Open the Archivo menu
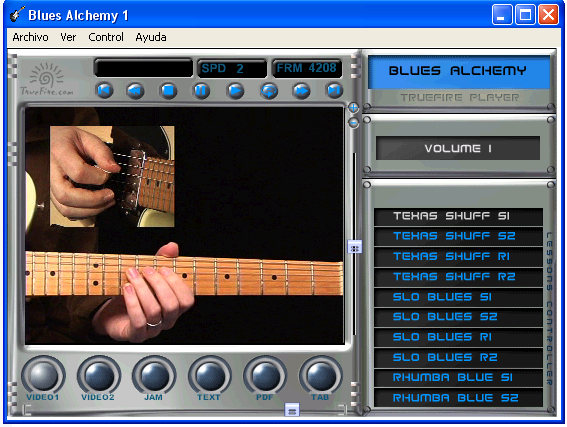This screenshot has height=427, width=567. coord(30,37)
